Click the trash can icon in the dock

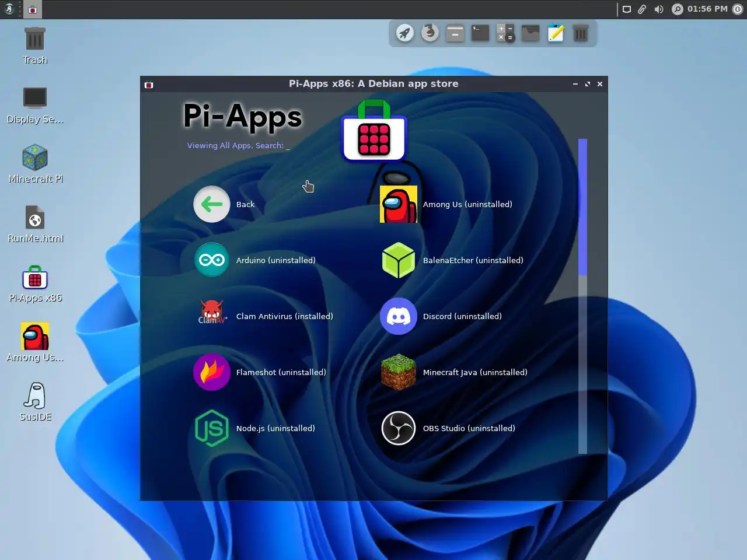coord(581,33)
